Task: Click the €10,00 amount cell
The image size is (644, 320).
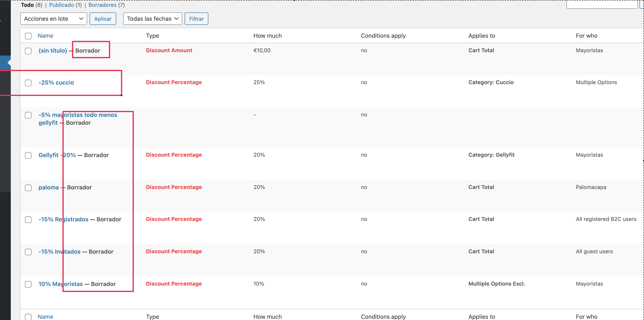Action: [x=262, y=50]
